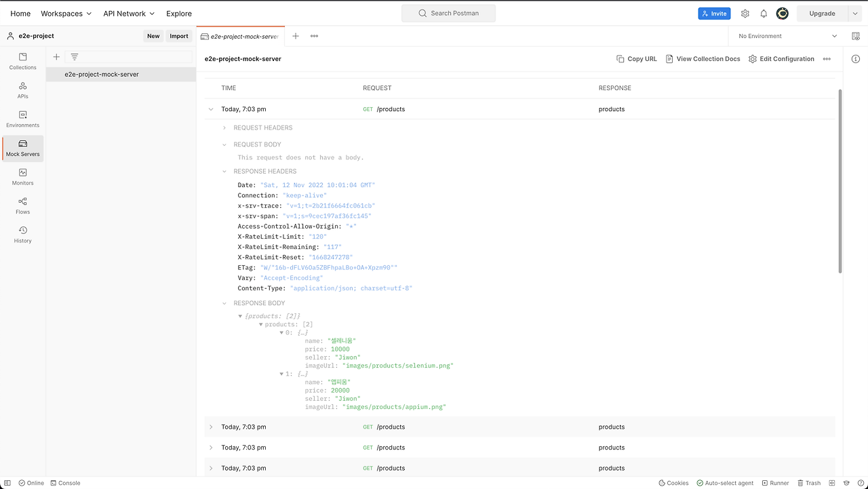Open Cookies from the status bar

(x=673, y=483)
